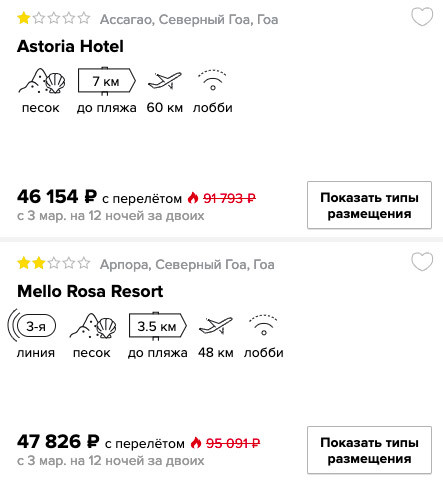Add Mello Rosa Resort to favorites heart
The width and height of the screenshot is (443, 481).
coord(422,262)
